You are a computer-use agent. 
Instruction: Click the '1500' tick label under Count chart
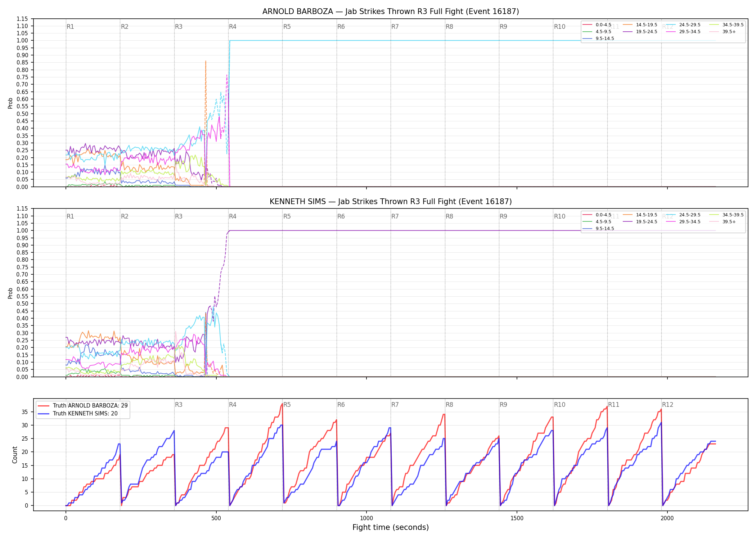click(x=517, y=518)
